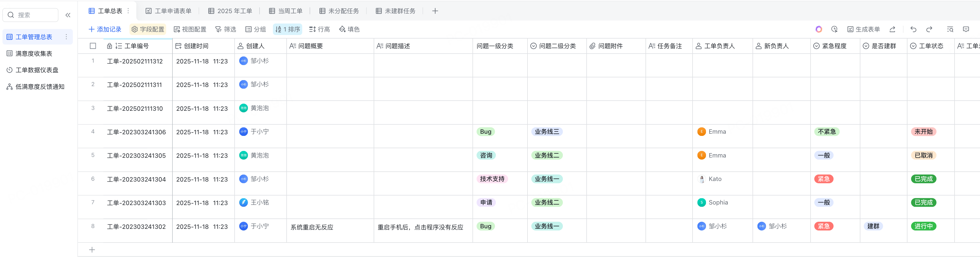Open the share arrow icon next to 生成表单
Image resolution: width=980 pixels, height=257 pixels.
tap(892, 29)
